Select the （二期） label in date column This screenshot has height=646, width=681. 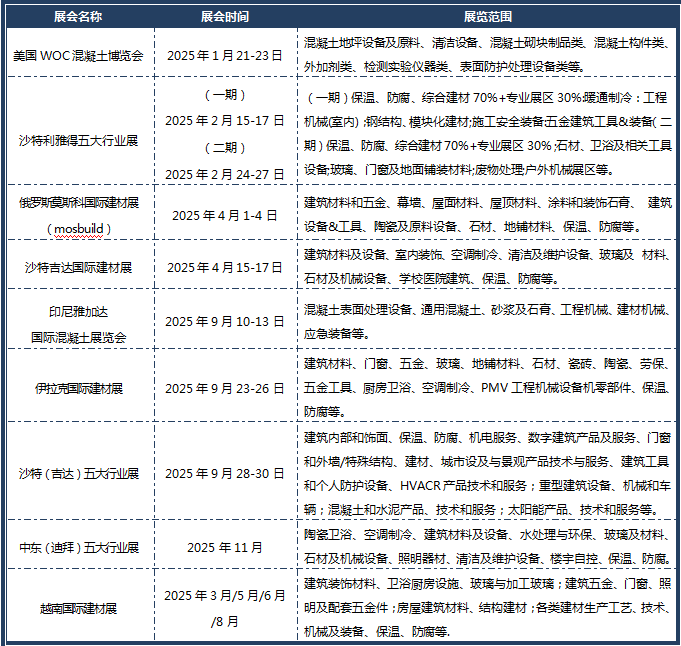225,148
